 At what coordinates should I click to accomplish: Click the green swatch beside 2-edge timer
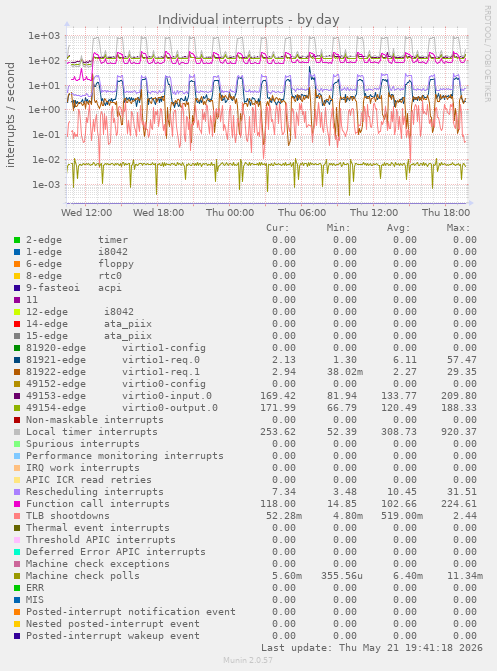click(17, 240)
